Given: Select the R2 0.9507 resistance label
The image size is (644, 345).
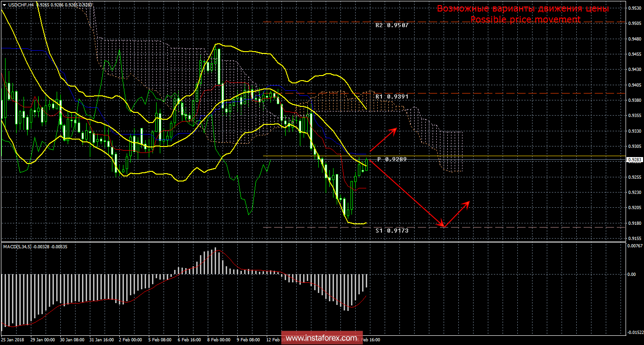Looking at the screenshot, I should click(392, 25).
